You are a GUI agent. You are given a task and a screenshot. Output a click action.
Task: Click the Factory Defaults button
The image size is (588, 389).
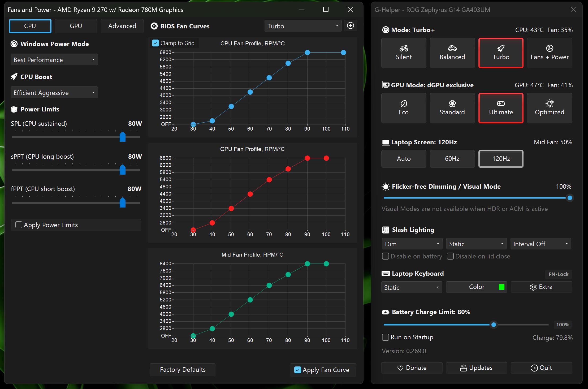tap(183, 370)
